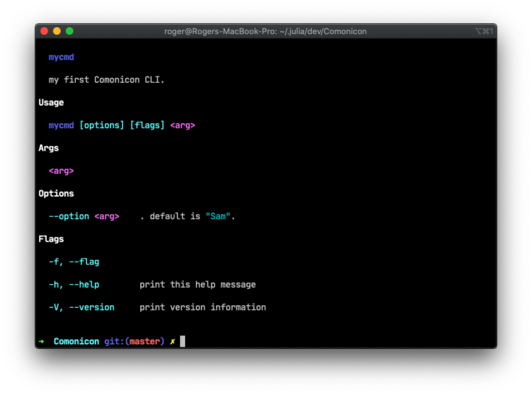Click the '-V, --version' entry

pyautogui.click(x=82, y=307)
